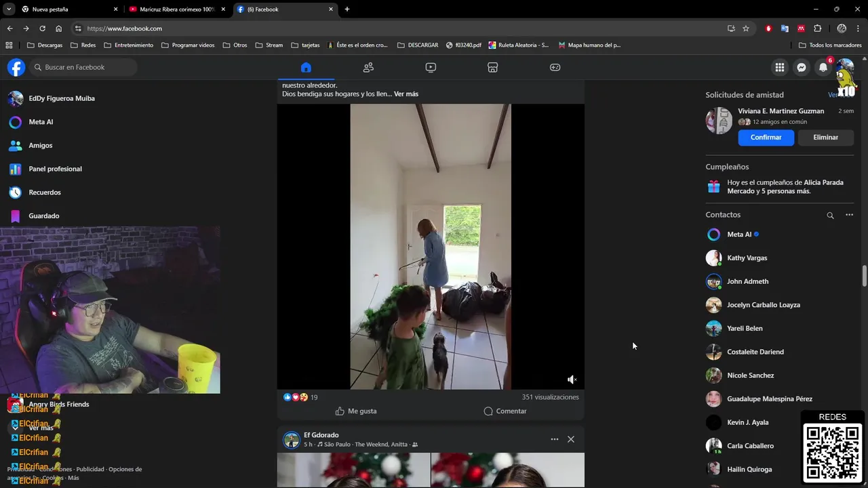Viewport: 868px width, 488px height.
Task: Open chat with Jocelyn Carballo Loayza
Action: (x=764, y=305)
